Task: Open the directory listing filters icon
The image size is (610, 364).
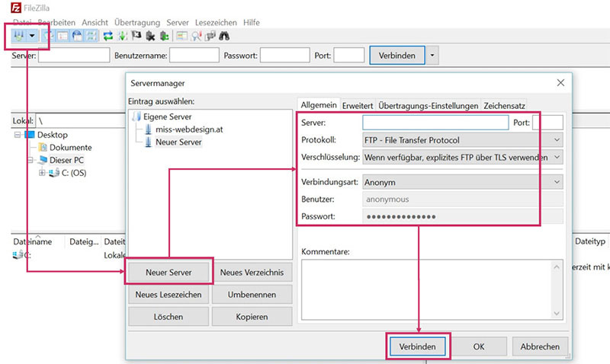Action: coord(181,36)
